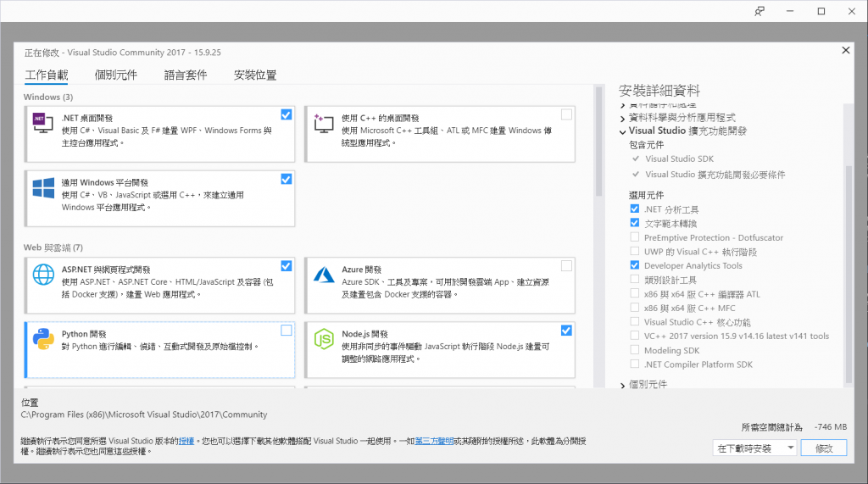
Task: Open the 在下載時安裝 install mode dropdown
Action: [755, 448]
